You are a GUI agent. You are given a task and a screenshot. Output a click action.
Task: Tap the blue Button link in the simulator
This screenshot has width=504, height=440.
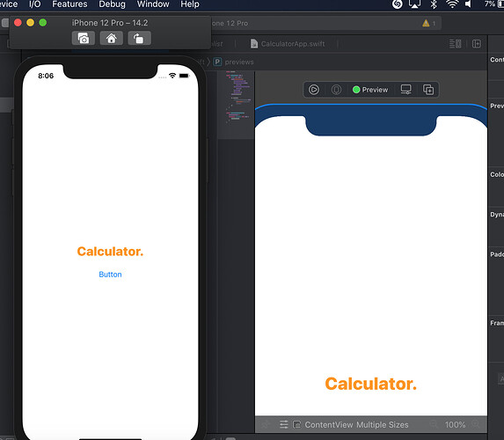[x=110, y=275]
